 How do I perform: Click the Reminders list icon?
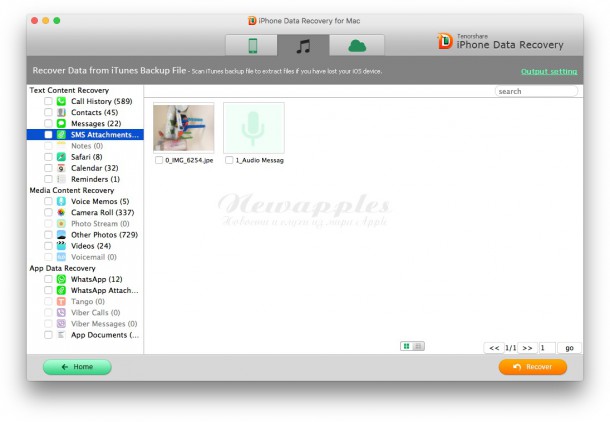tap(61, 179)
